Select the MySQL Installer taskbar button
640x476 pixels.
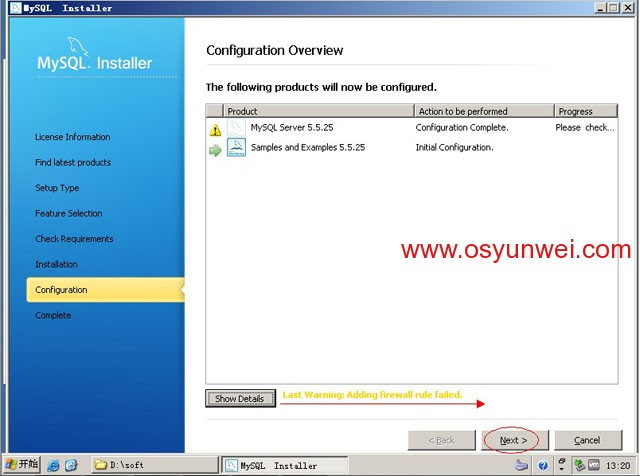(285, 465)
